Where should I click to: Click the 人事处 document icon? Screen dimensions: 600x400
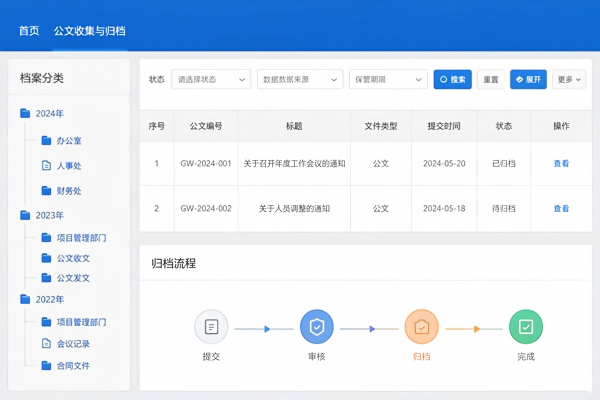[x=46, y=166]
